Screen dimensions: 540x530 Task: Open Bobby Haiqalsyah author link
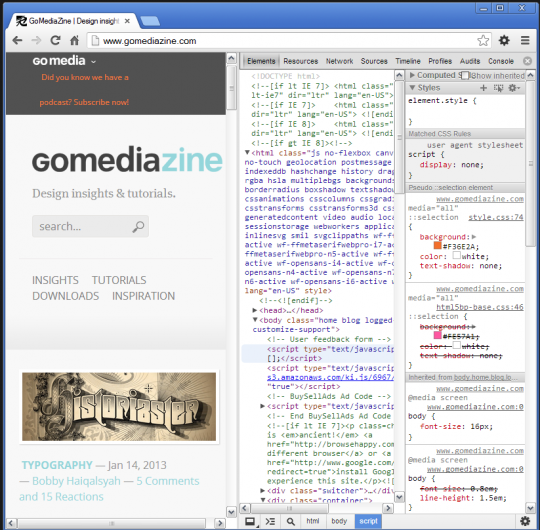coord(76,481)
